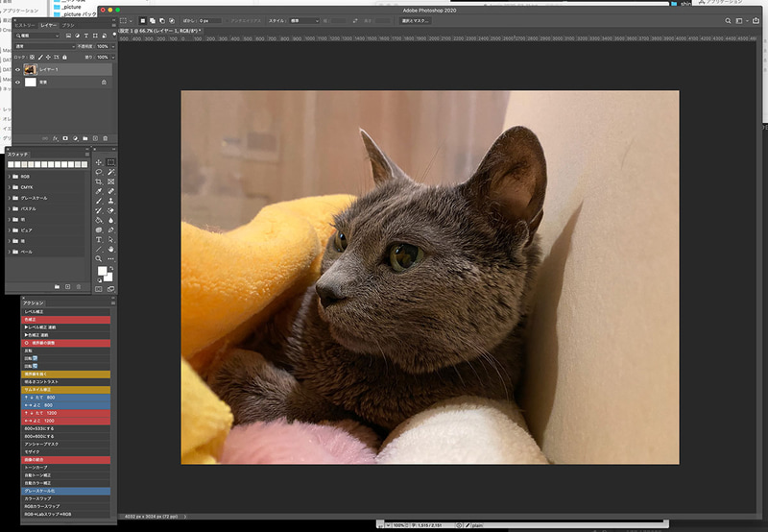Open the Swatches panel menu
Screen dimensions: 768x532
click(x=87, y=155)
